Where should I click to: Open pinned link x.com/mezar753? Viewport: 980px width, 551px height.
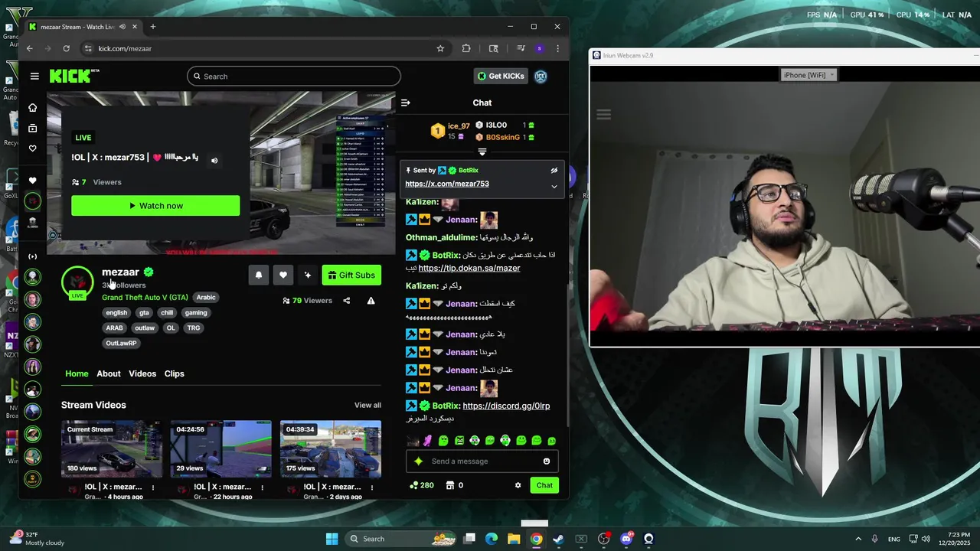click(x=447, y=184)
